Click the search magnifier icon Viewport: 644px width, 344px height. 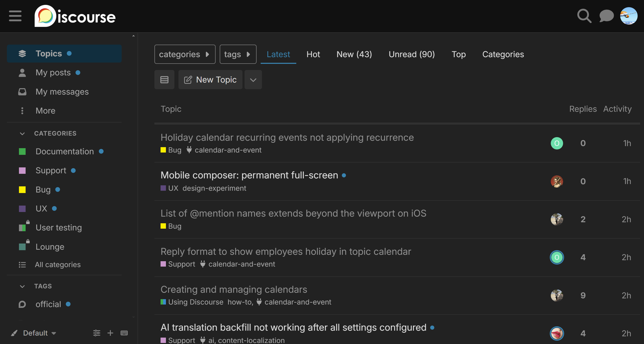584,16
